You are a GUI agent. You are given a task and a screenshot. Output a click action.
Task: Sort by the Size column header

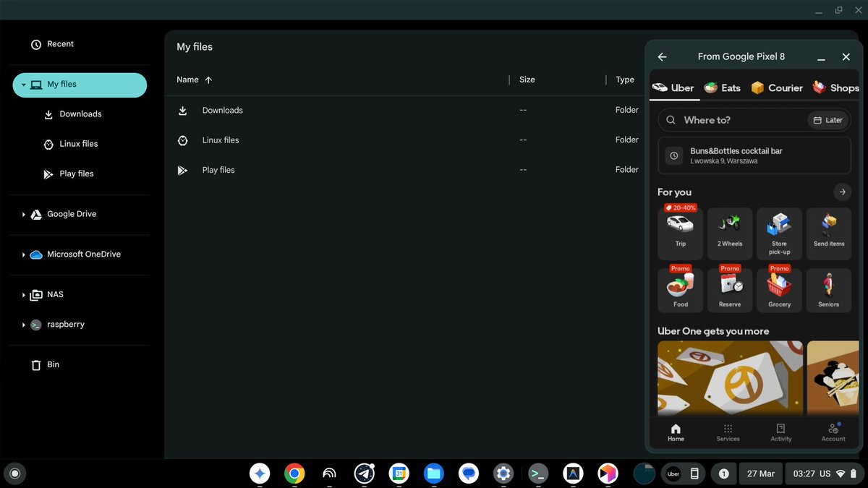tap(527, 80)
